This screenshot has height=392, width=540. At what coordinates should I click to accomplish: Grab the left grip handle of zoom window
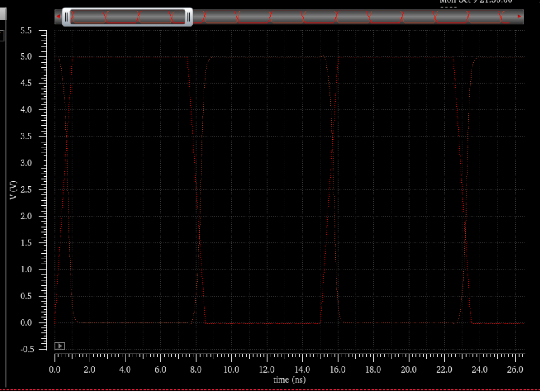(x=66, y=17)
